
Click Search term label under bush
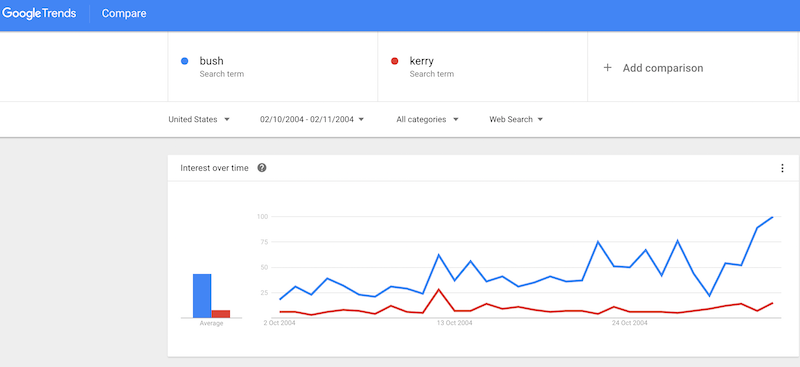tap(221, 74)
